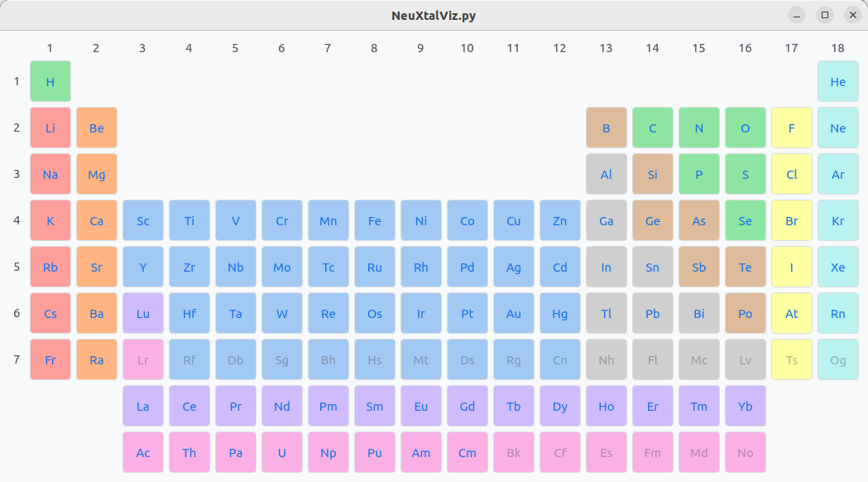868x482 pixels.
Task: Click the Uranium (U) actinide button
Action: coord(282,452)
